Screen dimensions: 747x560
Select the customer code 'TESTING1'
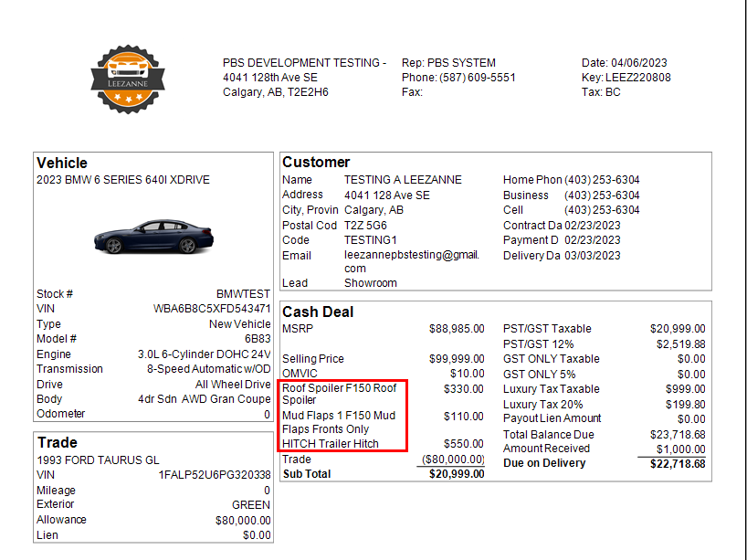[x=371, y=240]
